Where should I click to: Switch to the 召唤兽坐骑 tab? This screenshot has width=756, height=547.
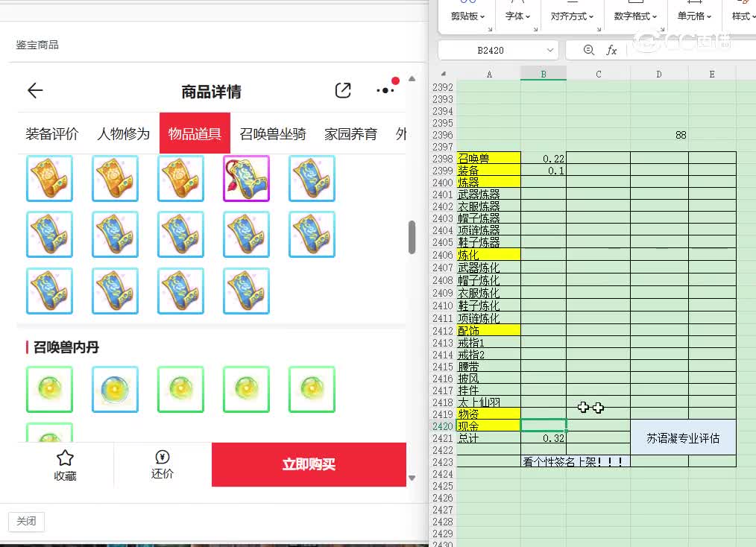[x=273, y=134]
